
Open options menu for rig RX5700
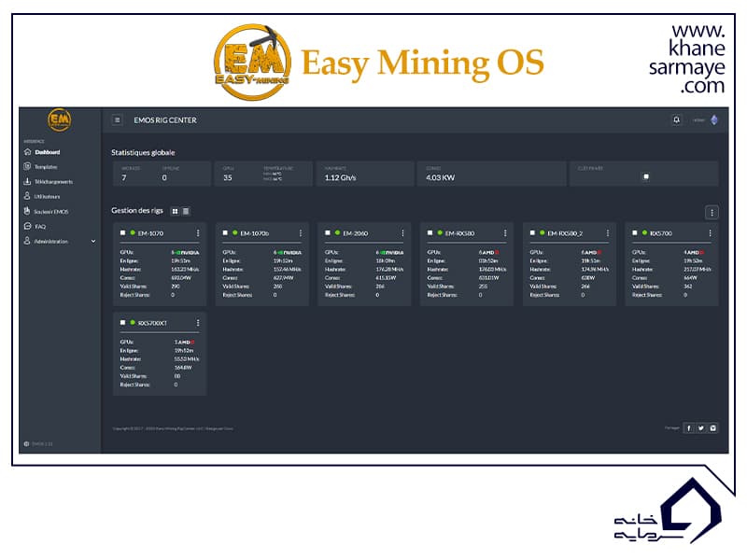711,232
